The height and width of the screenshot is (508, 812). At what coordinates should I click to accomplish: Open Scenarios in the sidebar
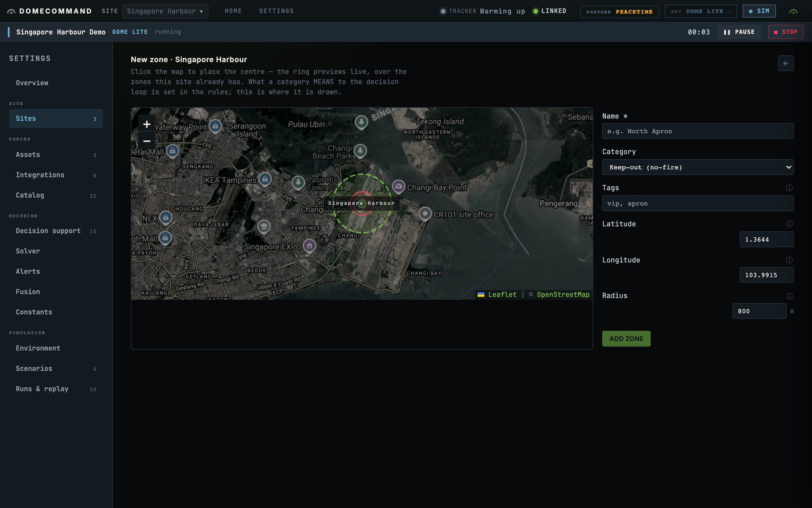[56, 369]
